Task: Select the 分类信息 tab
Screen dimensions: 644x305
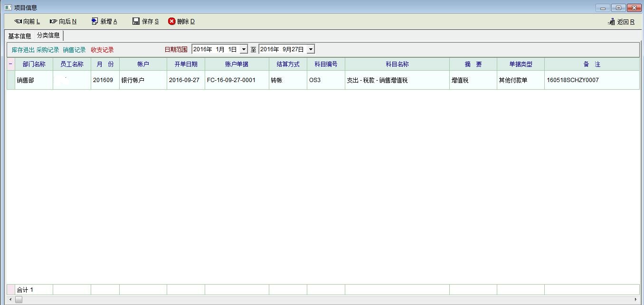Action: click(48, 36)
